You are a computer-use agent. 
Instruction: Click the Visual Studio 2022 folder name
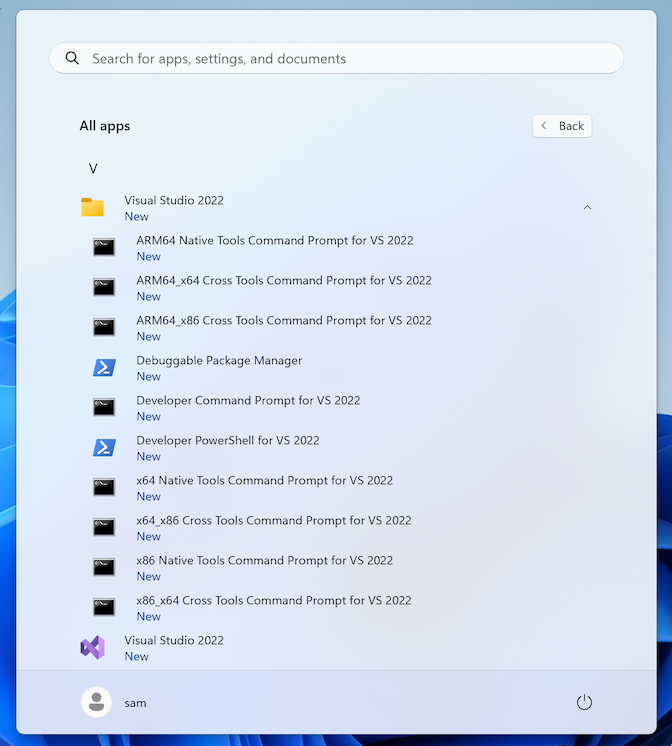click(174, 200)
